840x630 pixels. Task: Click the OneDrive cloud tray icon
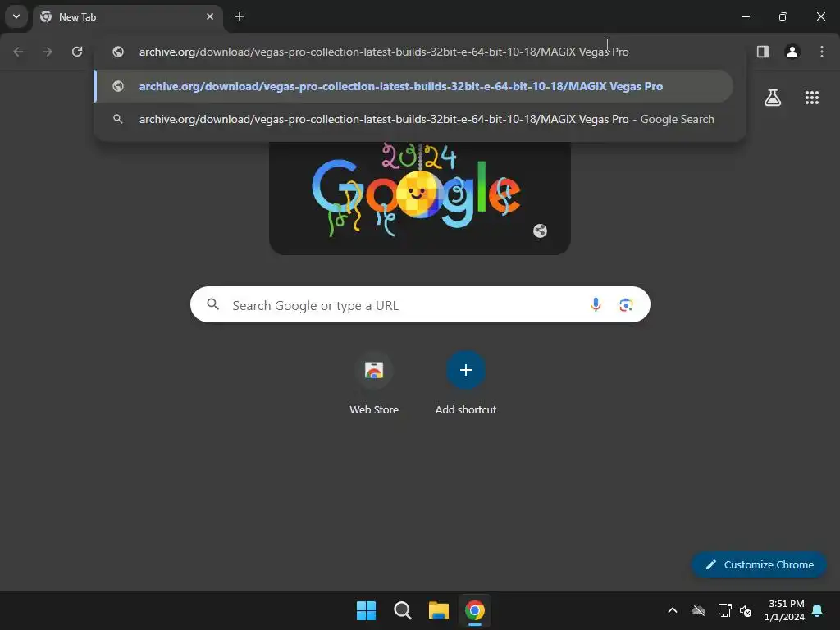click(x=699, y=610)
